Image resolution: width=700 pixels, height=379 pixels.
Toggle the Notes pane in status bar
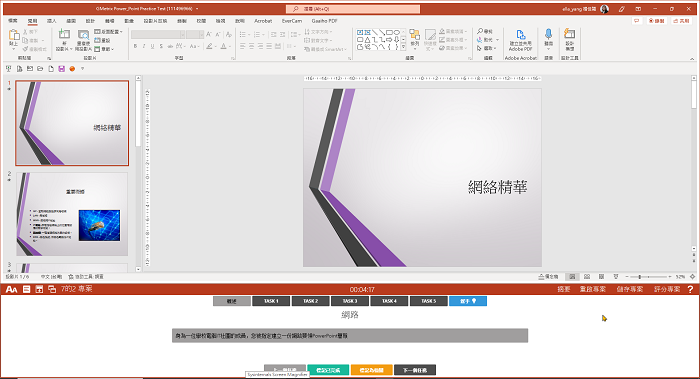(x=549, y=277)
